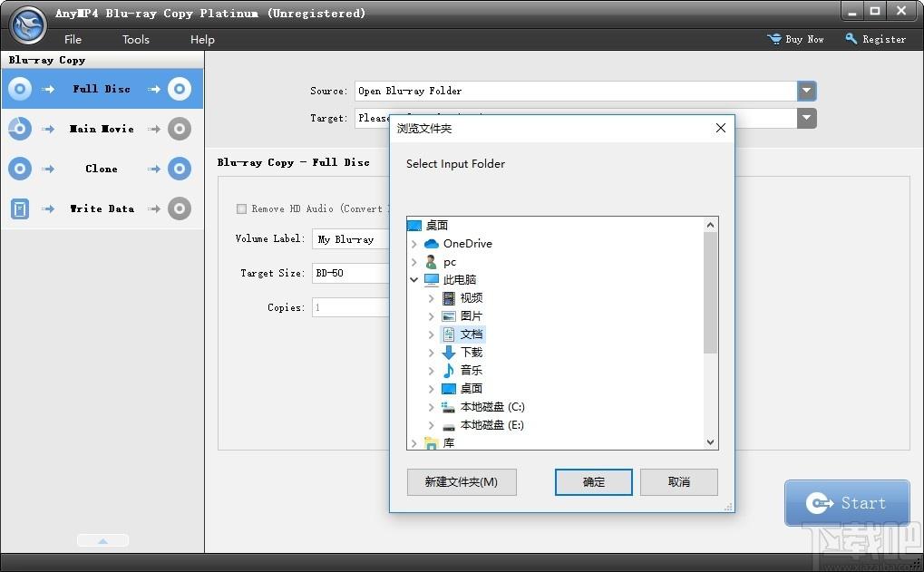924x572 pixels.
Task: Click the Register key icon
Action: click(x=851, y=39)
